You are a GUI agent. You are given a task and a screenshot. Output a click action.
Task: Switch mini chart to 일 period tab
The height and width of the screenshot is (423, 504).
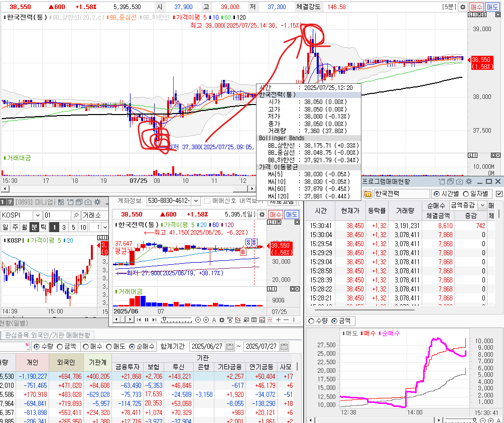pyautogui.click(x=5, y=227)
